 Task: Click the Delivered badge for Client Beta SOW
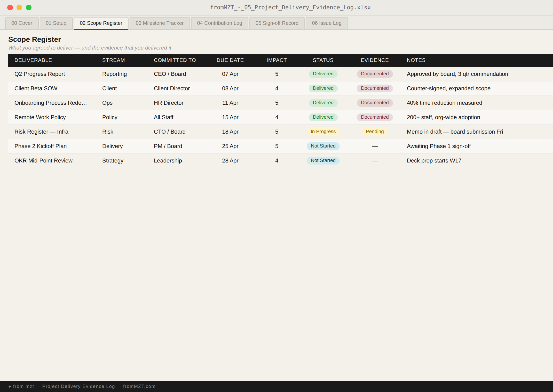click(323, 88)
